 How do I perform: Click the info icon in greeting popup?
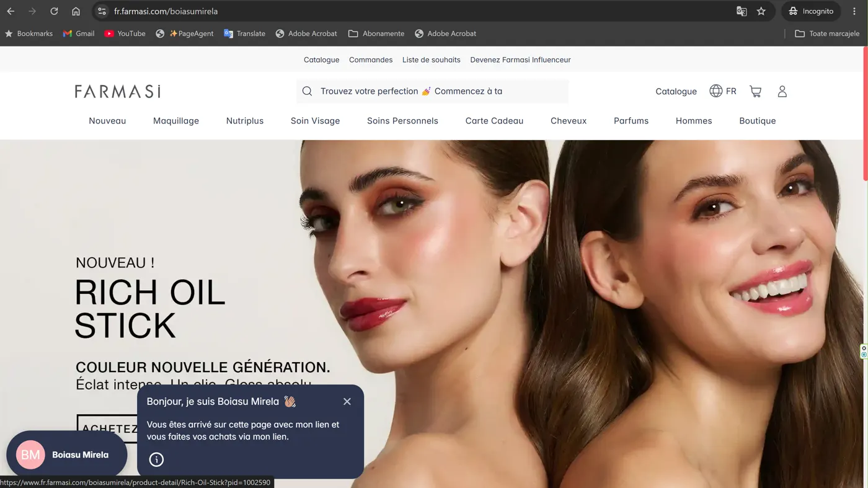click(156, 459)
